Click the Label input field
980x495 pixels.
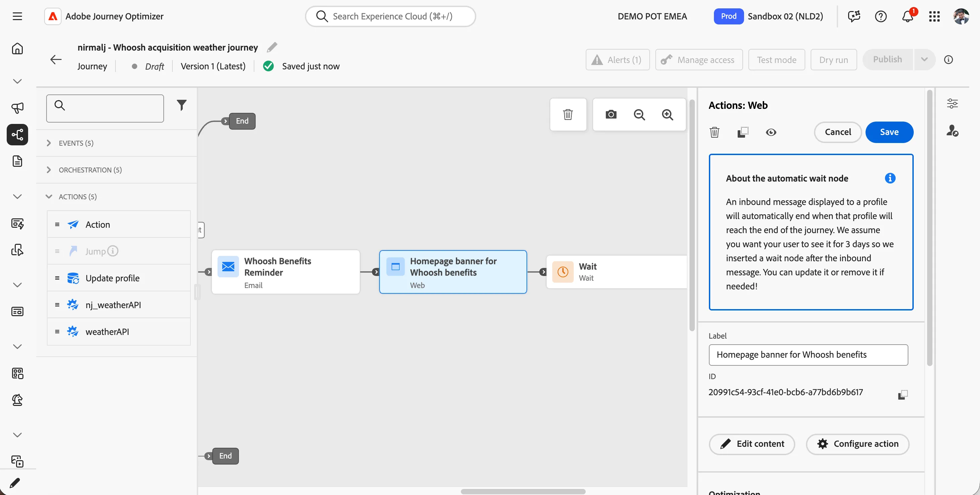[808, 355]
